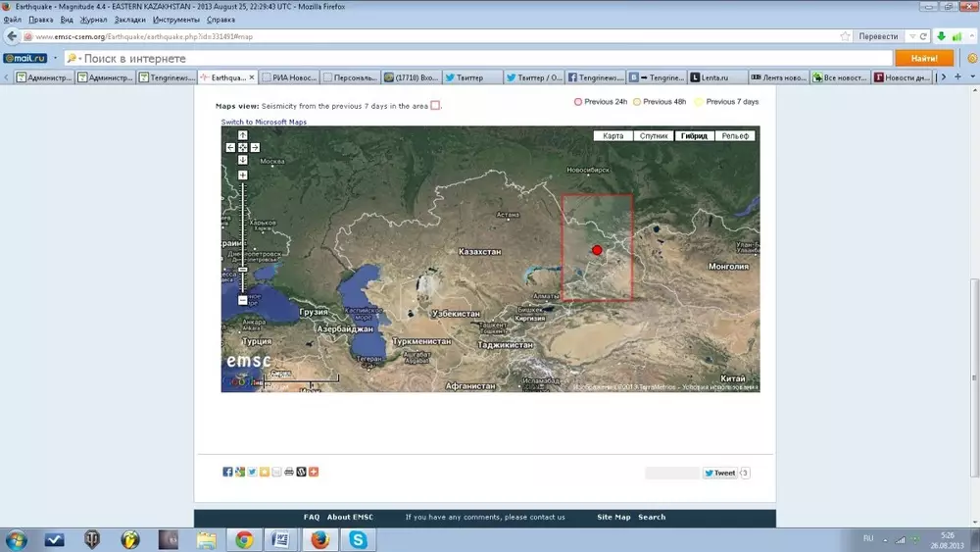The width and height of the screenshot is (980, 552).
Task: Reload the page using the refresh icon
Action: (923, 36)
